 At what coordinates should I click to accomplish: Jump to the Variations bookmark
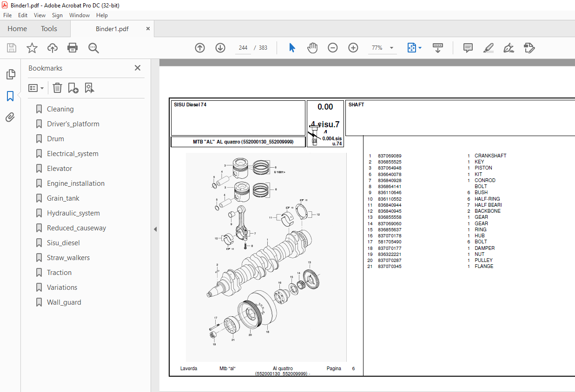[62, 287]
